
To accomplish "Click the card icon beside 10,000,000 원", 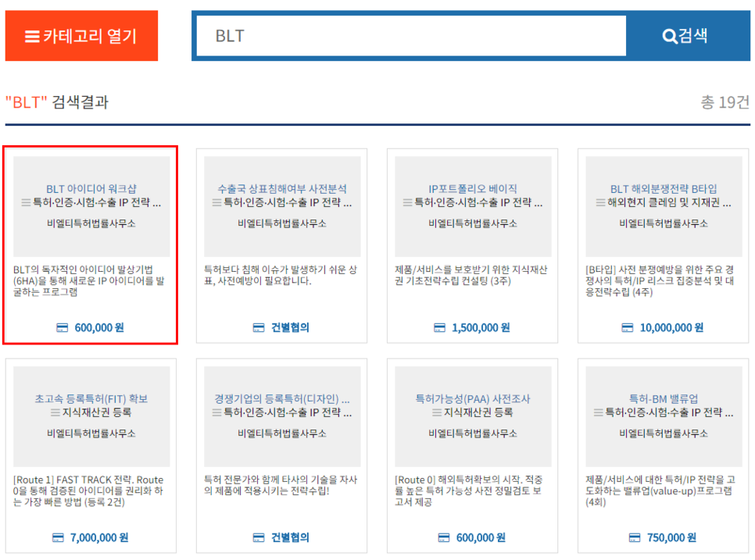I will [628, 327].
